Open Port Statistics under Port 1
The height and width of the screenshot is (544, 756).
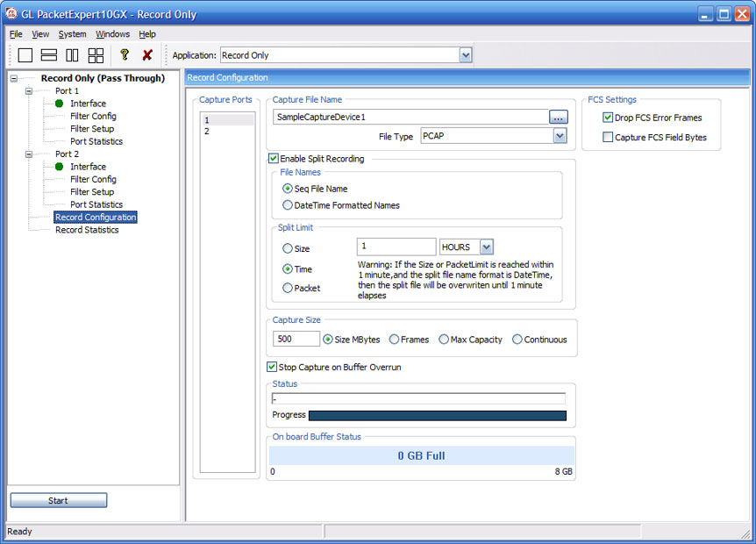pos(96,141)
